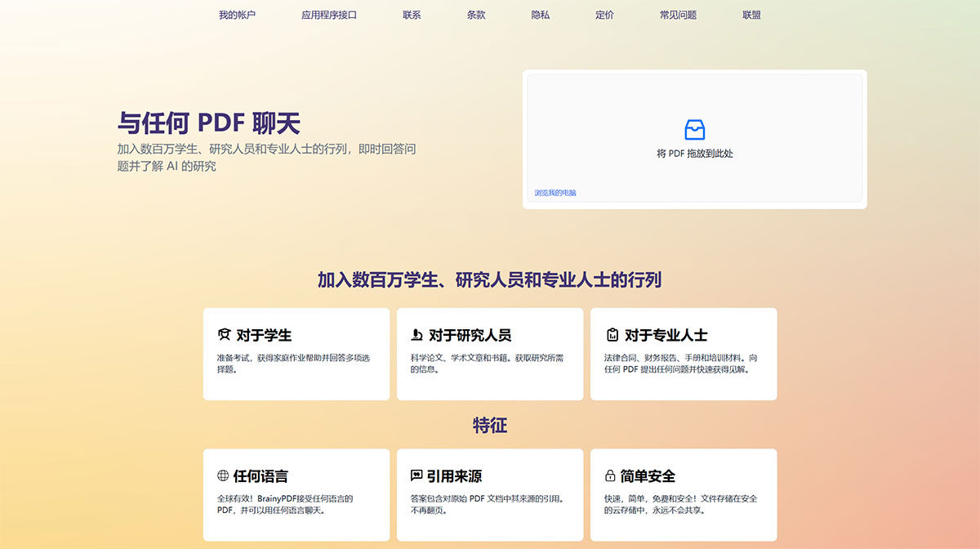Open the 联盟 navigation item

point(750,14)
